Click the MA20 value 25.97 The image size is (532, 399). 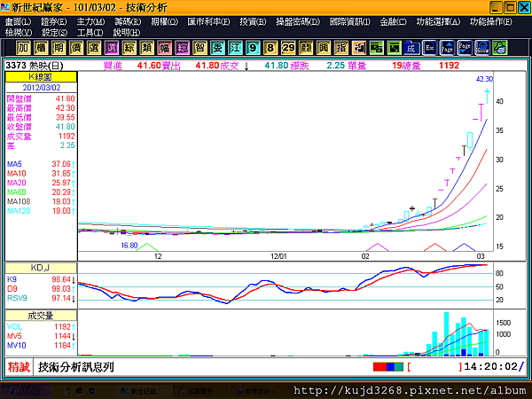click(61, 183)
